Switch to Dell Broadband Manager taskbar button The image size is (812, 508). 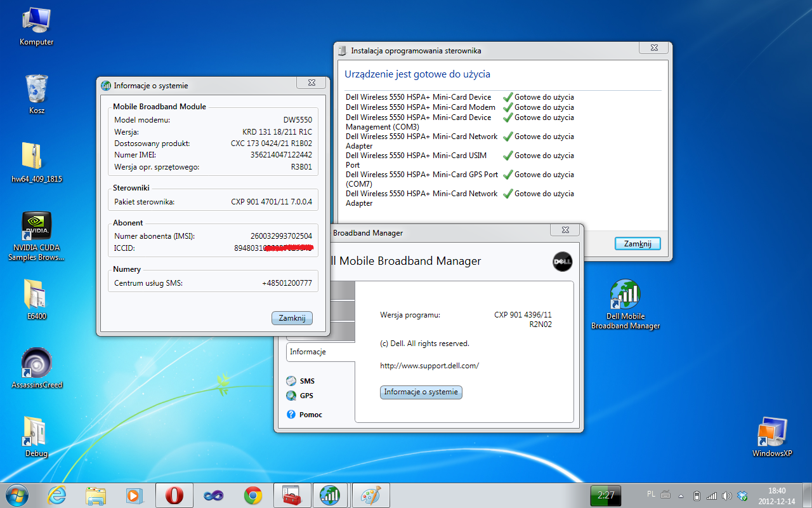331,495
